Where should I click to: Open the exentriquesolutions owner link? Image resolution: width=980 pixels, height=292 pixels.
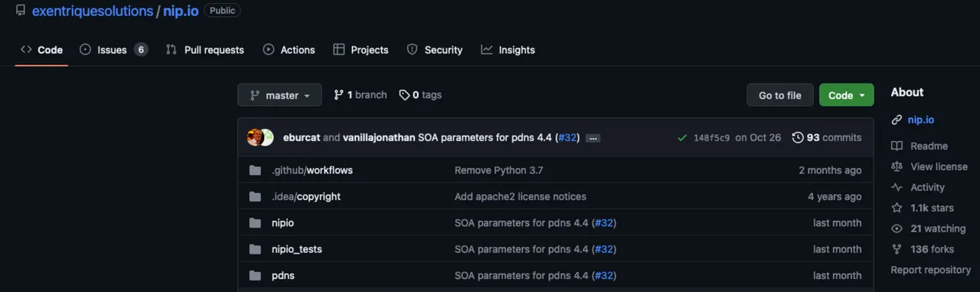click(x=93, y=11)
